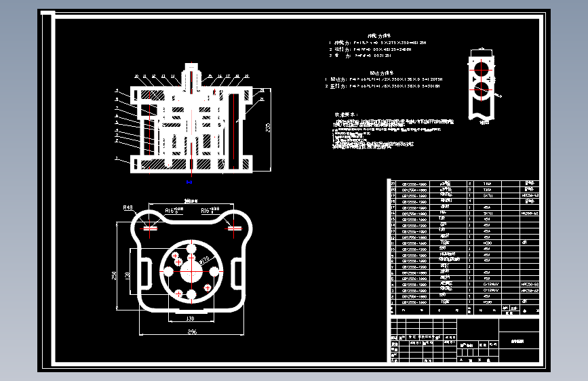Image resolution: width=588 pixels, height=381 pixels.
Task: Select the 235 height dimension in section view
Action: (268, 128)
